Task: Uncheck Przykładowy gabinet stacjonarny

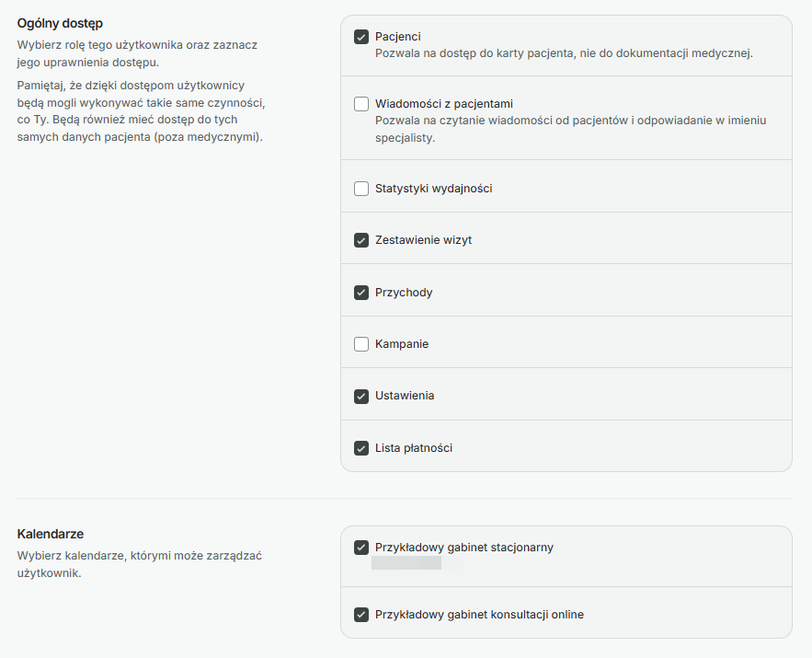Action: click(361, 548)
